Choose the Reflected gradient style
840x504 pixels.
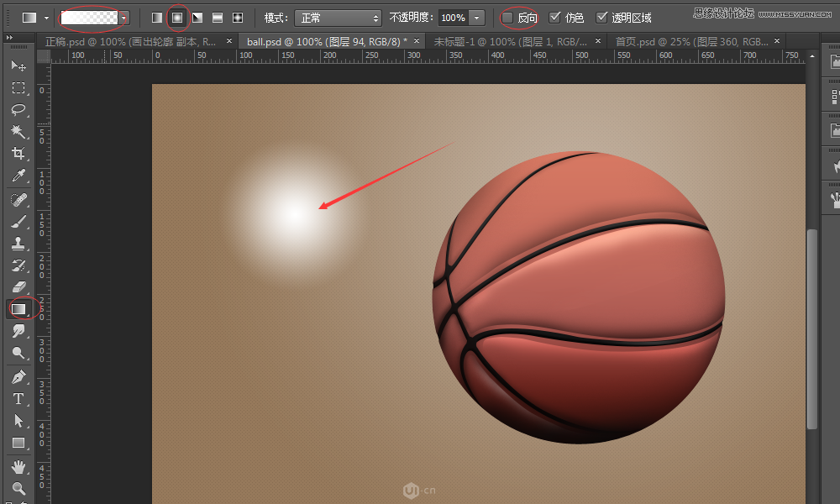click(218, 18)
